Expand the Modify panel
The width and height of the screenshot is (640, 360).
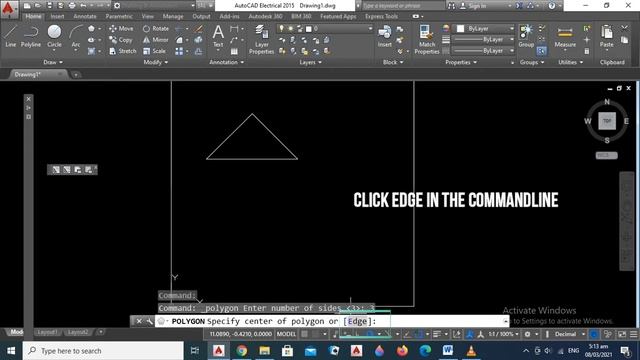156,62
